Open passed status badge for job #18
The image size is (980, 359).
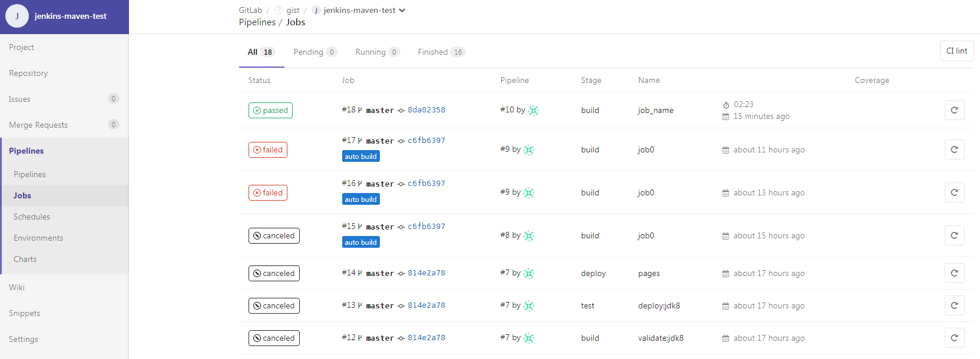[x=270, y=110]
